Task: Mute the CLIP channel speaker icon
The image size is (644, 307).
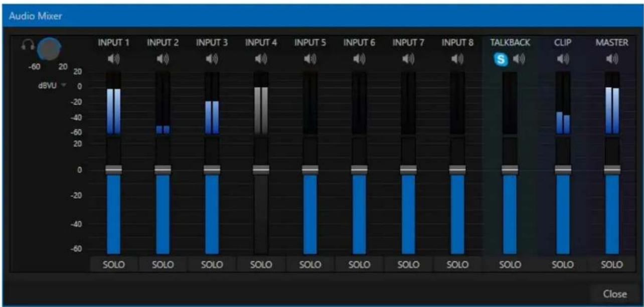Action: pyautogui.click(x=563, y=59)
